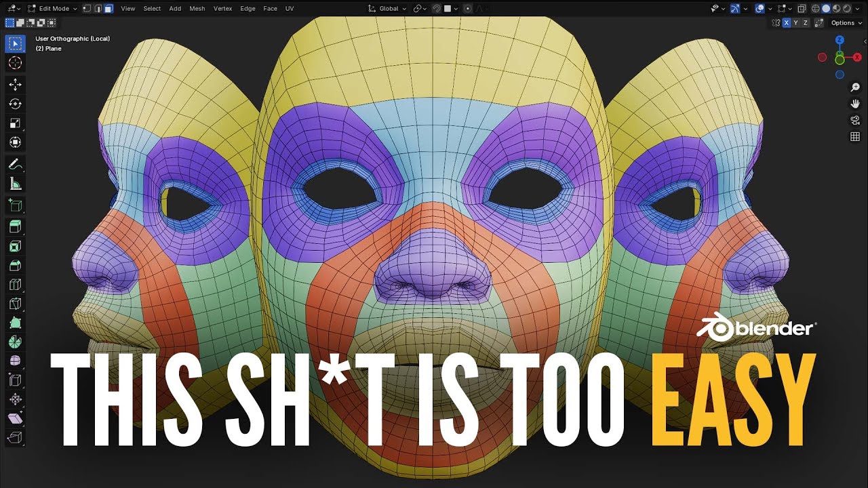This screenshot has width=868, height=488.
Task: Switch to solid shading
Action: coord(826,9)
